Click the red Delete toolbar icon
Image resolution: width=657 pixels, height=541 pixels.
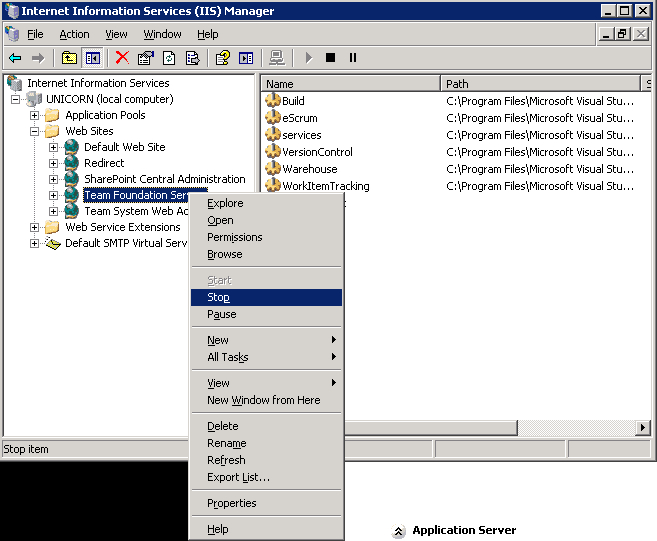[x=122, y=58]
